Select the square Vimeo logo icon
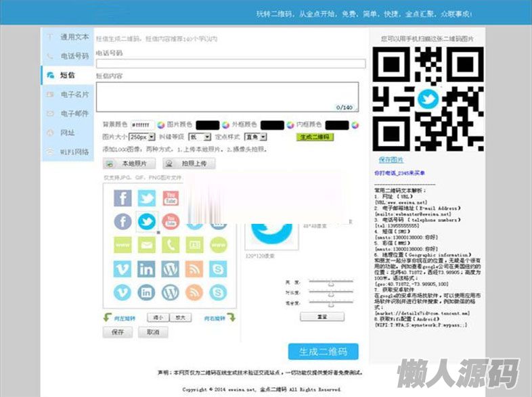The width and height of the screenshot is (532, 397). [123, 269]
